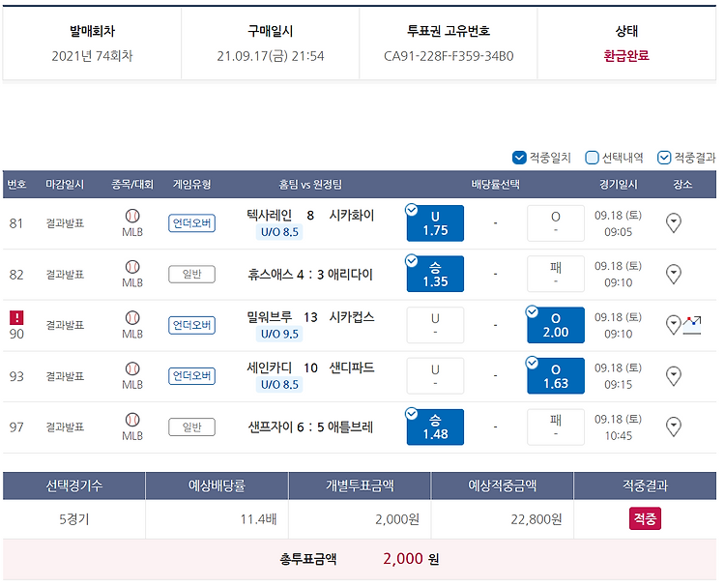The height and width of the screenshot is (588, 725).
Task: Click the 적중 result badge
Action: pos(645,518)
